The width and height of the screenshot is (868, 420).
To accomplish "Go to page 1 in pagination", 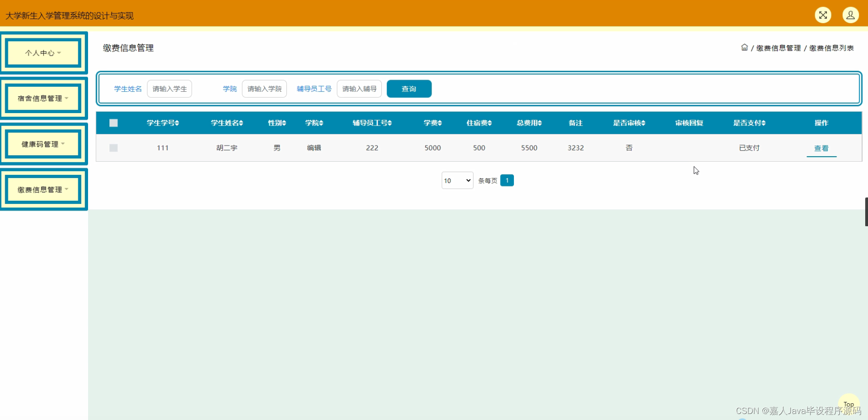I will coord(507,180).
